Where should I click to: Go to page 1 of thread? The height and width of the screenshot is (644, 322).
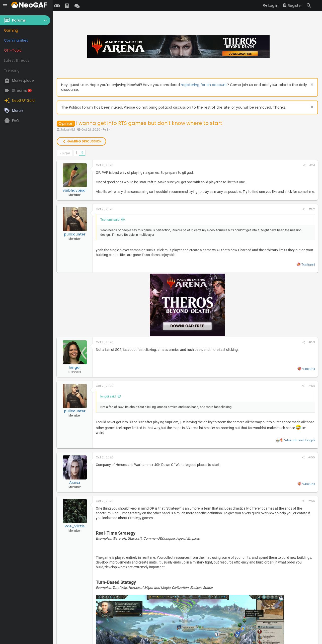[x=76, y=153]
